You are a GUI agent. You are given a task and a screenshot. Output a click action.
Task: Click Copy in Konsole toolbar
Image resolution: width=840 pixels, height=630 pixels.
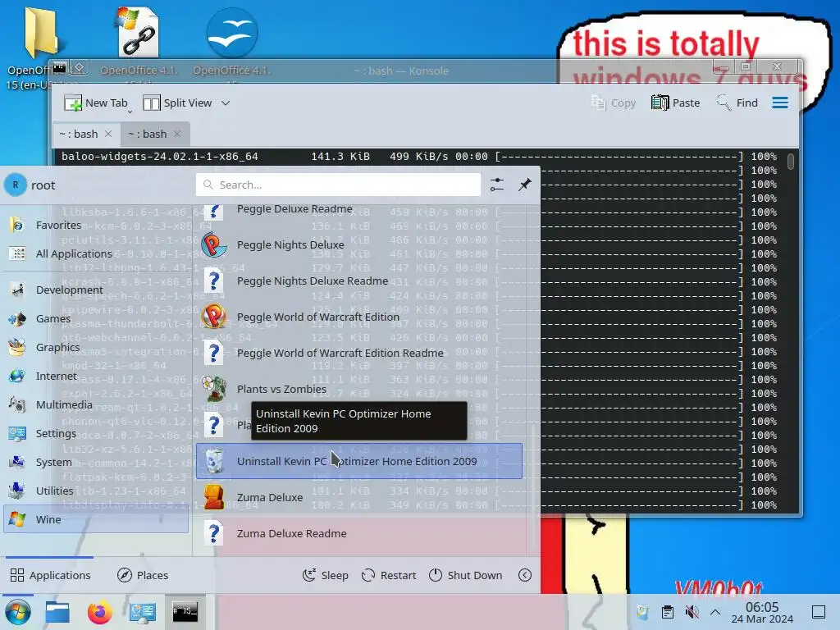[x=614, y=103]
